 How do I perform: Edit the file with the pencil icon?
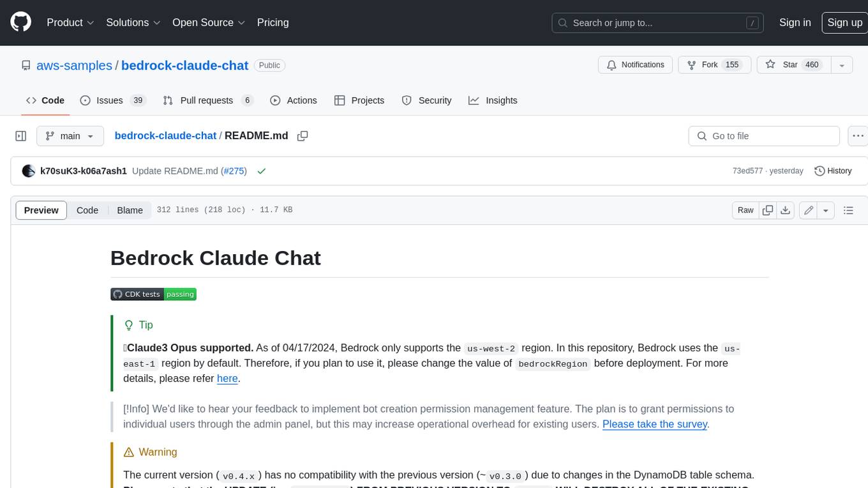809,210
